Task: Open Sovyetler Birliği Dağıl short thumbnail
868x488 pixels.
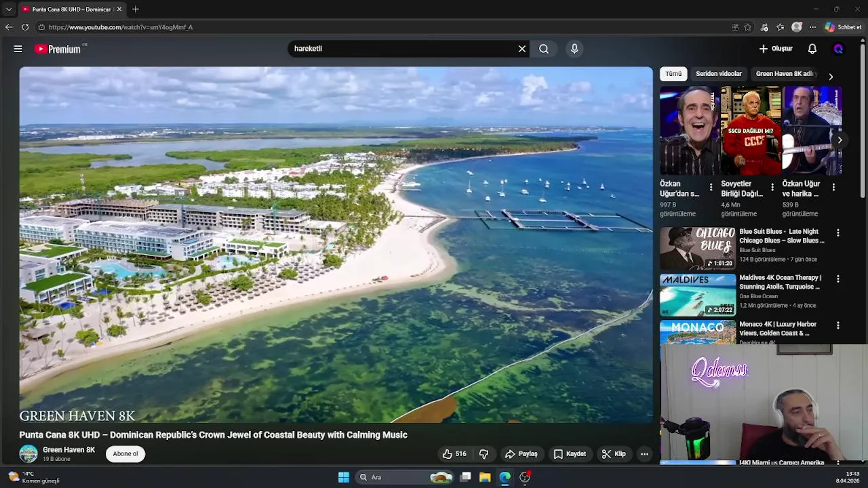Action: (x=750, y=131)
